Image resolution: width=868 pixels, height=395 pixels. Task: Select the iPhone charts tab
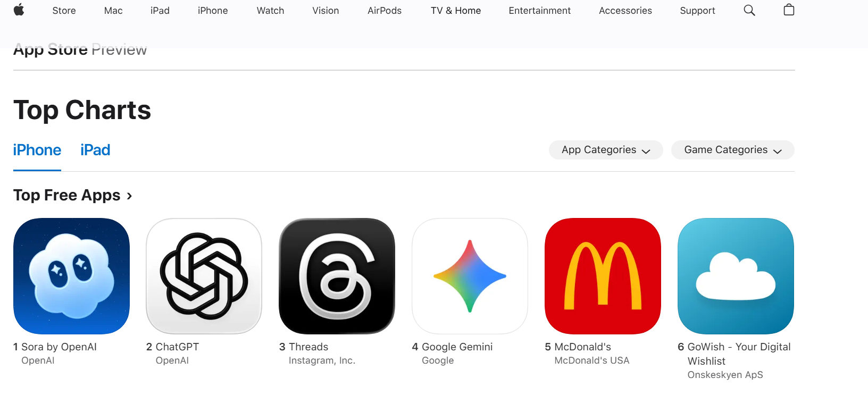(37, 150)
